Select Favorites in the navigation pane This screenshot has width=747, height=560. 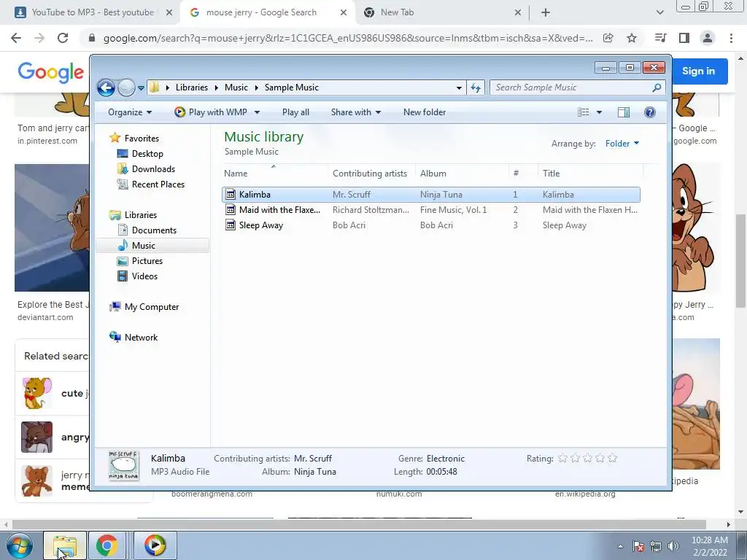point(142,138)
